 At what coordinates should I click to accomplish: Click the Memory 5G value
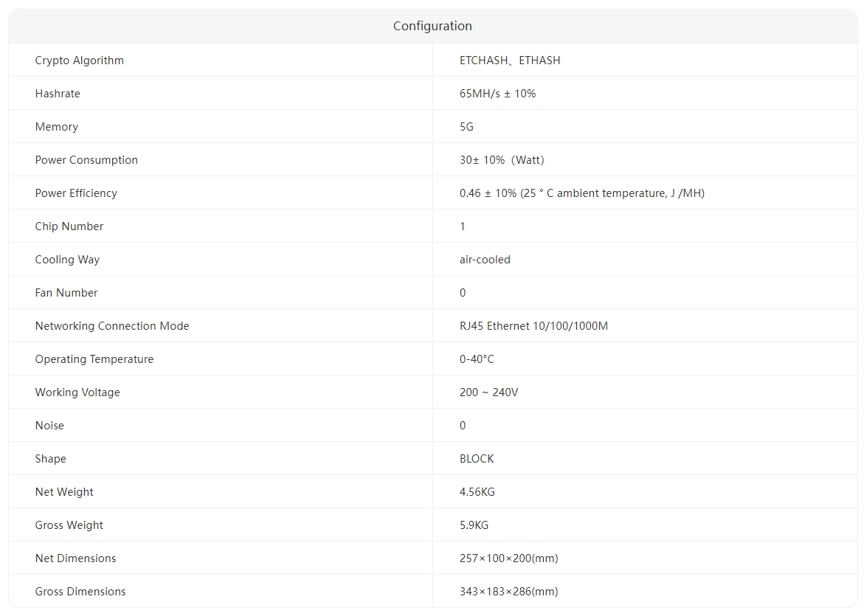[x=466, y=127]
